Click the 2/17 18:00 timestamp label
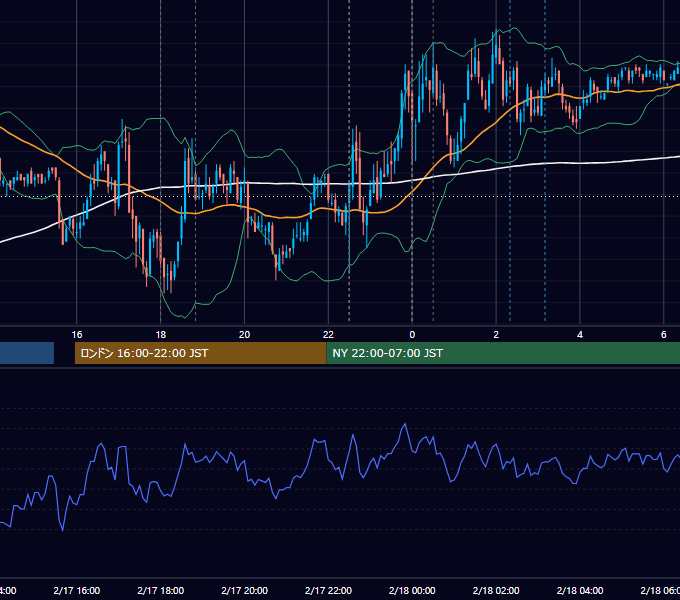 [160, 590]
